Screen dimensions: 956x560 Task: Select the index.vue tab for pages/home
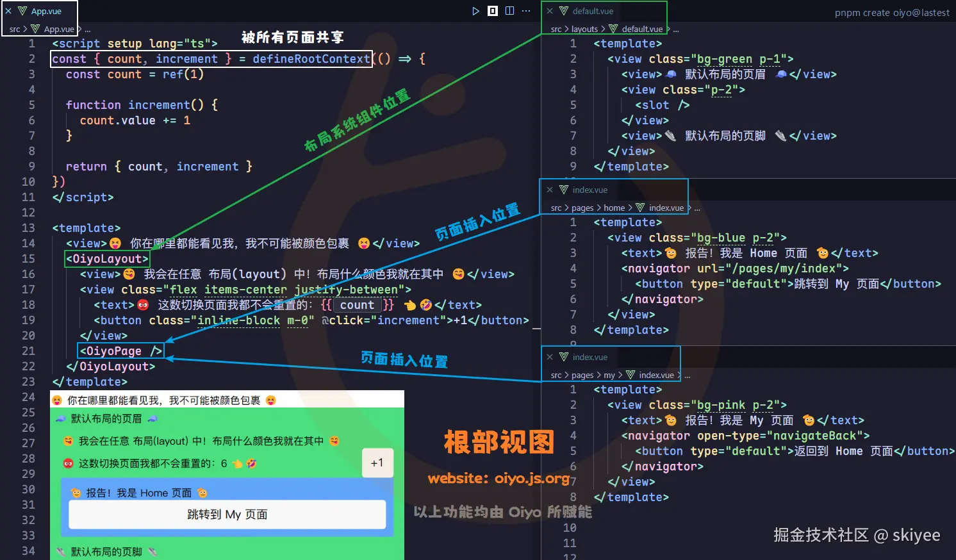(x=589, y=190)
